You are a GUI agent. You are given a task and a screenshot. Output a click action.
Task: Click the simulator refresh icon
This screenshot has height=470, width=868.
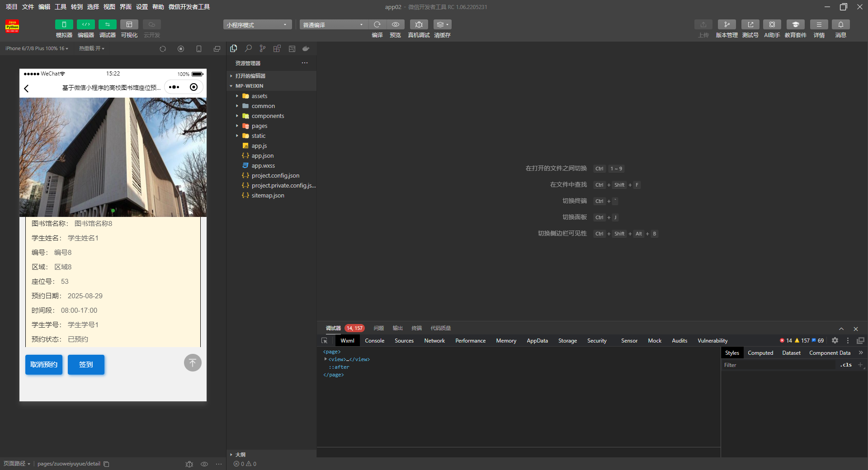tap(163, 49)
